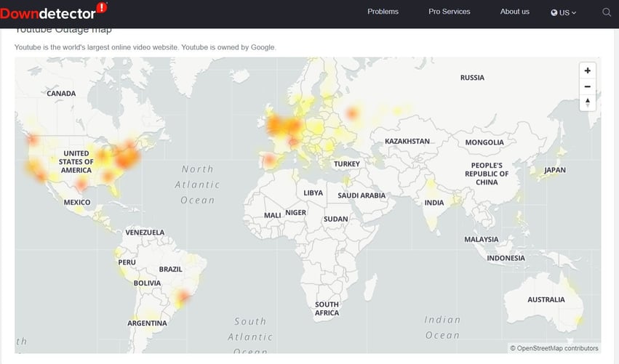Click the PERU map label
The image size is (619, 364).
tap(127, 262)
